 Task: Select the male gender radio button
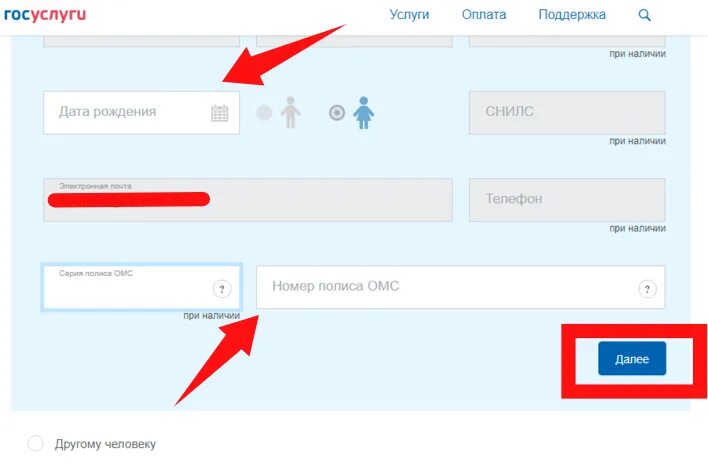[264, 112]
